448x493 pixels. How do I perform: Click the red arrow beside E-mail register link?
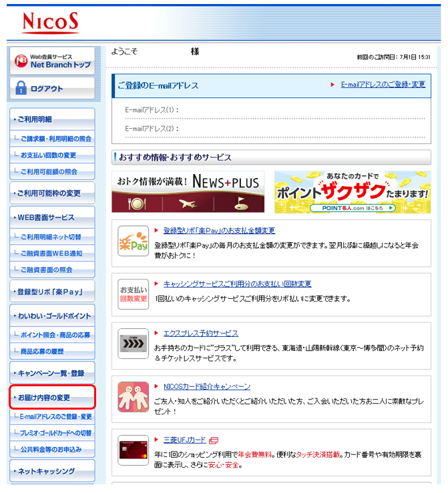[332, 85]
